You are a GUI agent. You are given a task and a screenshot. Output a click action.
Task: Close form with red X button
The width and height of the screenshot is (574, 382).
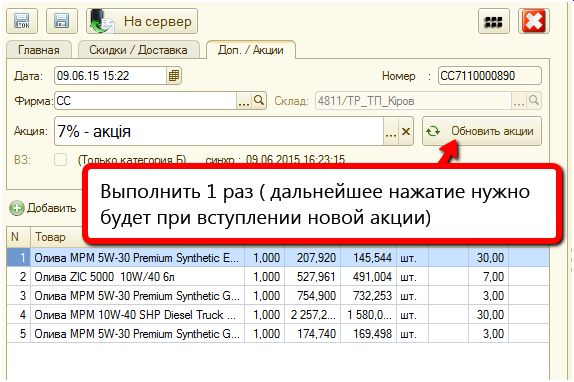(x=534, y=21)
